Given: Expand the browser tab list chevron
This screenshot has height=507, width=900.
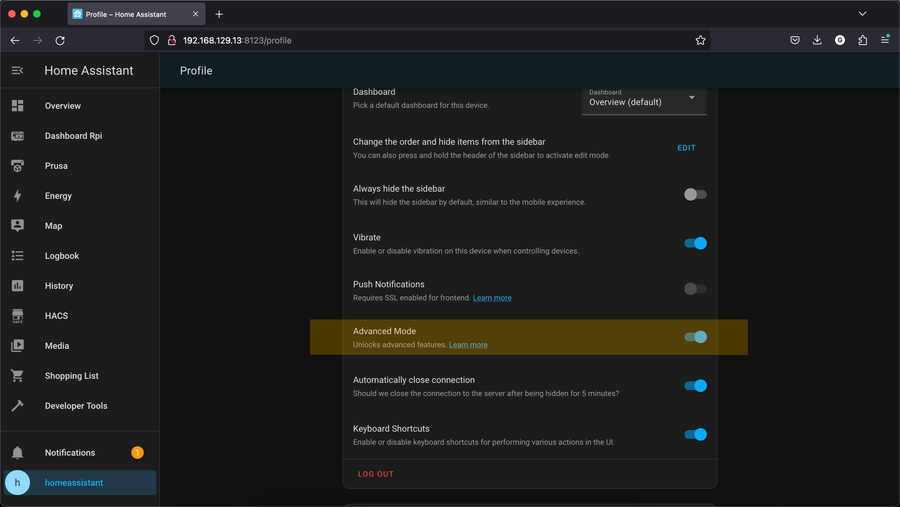Looking at the screenshot, I should click(862, 14).
